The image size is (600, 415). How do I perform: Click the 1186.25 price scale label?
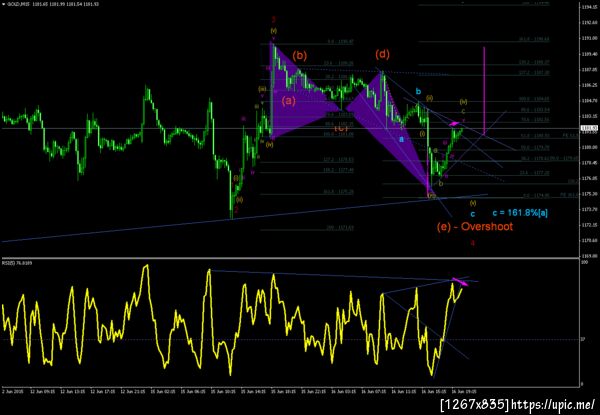pyautogui.click(x=588, y=85)
